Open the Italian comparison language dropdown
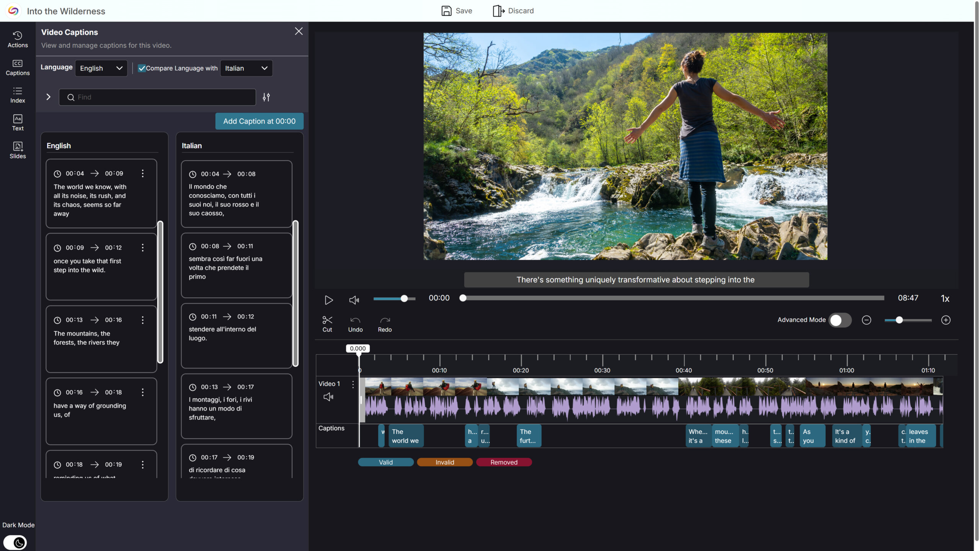Screen dimensions: 980x551 (x=246, y=68)
